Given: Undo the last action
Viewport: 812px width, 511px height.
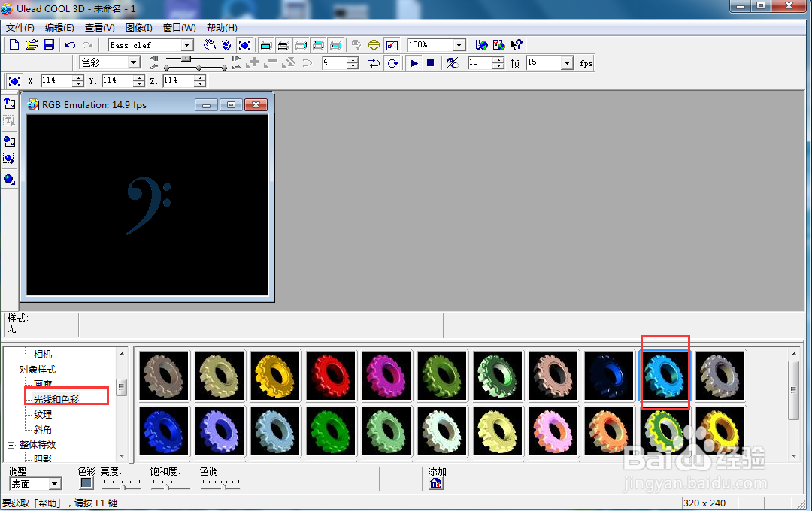Looking at the screenshot, I should [70, 45].
